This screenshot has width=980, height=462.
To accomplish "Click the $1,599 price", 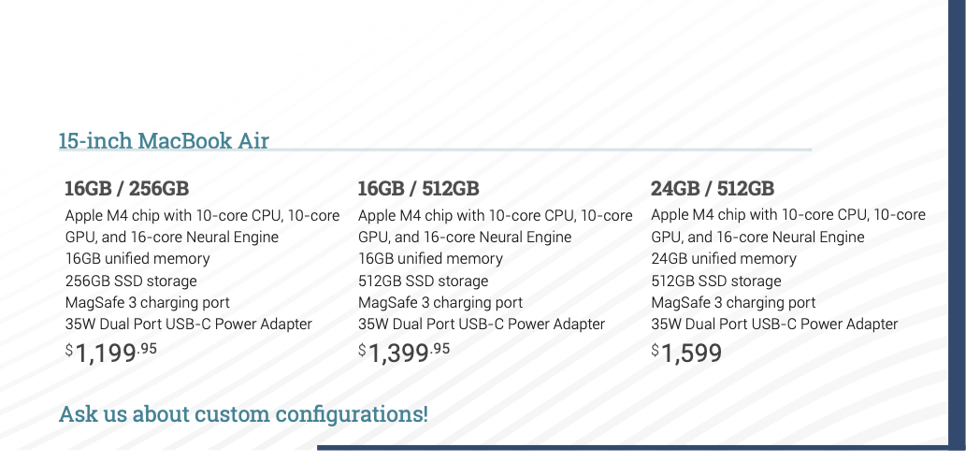I will (687, 354).
